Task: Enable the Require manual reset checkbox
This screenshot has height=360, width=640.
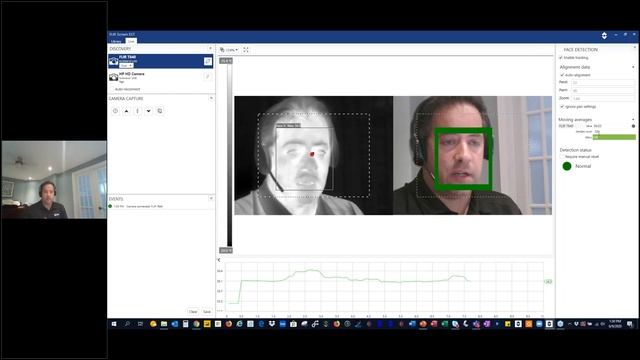Action: [x=562, y=156]
